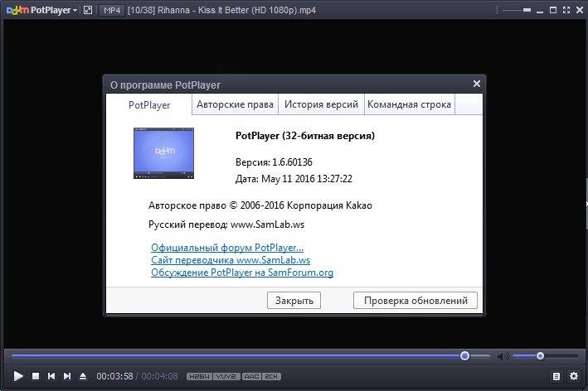Open the История версий tab
Viewport: 588px width, 391px height.
coord(322,104)
